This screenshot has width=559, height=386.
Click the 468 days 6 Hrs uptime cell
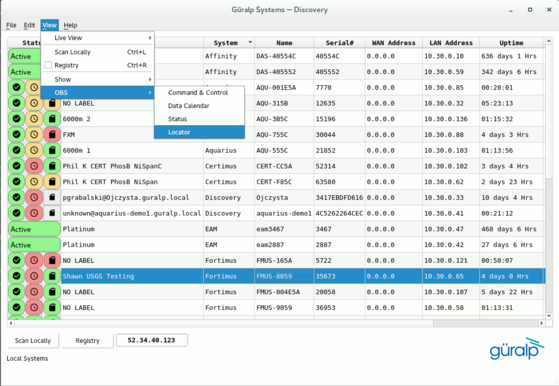click(x=512, y=229)
